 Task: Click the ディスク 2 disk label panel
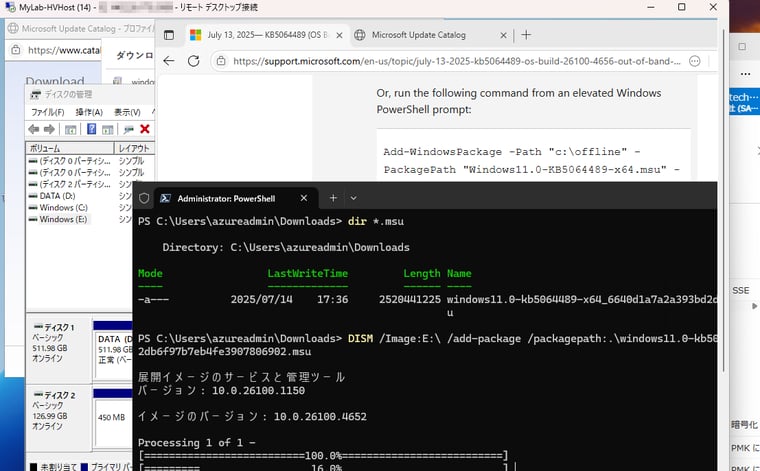pos(59,417)
